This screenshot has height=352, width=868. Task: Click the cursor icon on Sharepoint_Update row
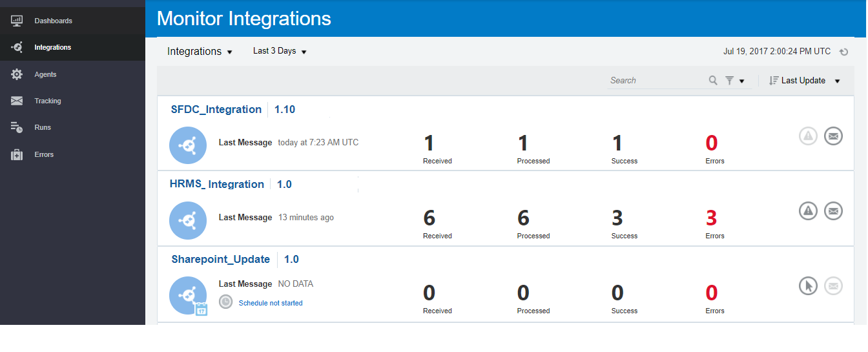click(808, 285)
